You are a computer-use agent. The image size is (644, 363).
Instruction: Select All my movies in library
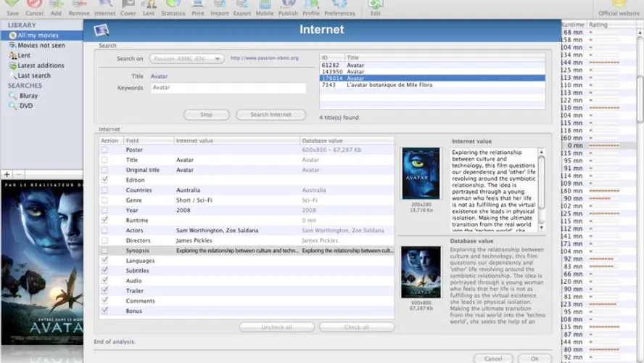tap(41, 36)
